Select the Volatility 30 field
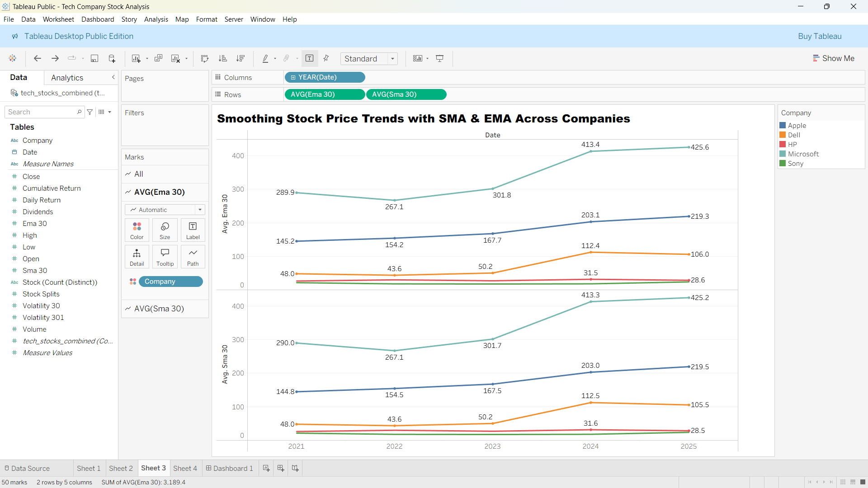 [x=41, y=306]
